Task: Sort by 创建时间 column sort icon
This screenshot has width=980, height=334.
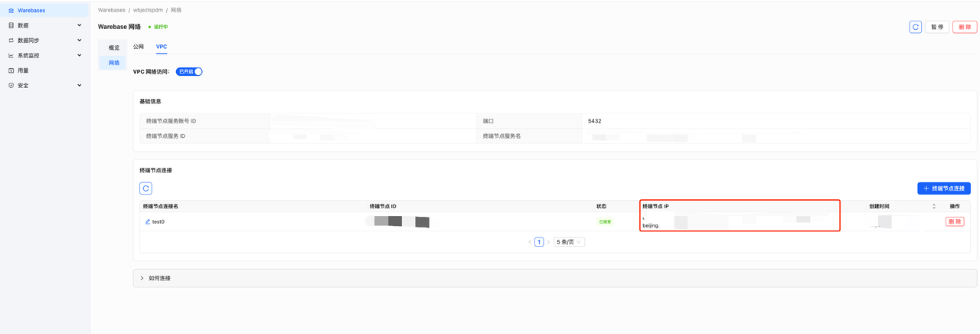Action: pyautogui.click(x=933, y=207)
